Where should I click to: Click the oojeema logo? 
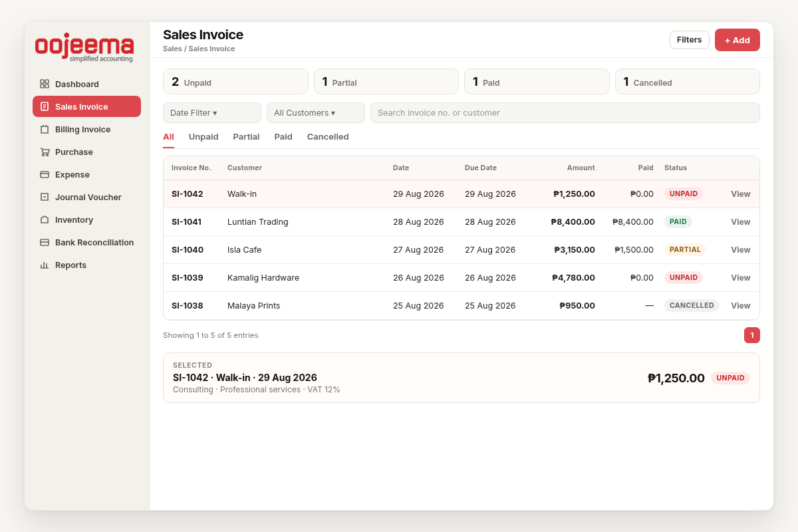point(84,48)
